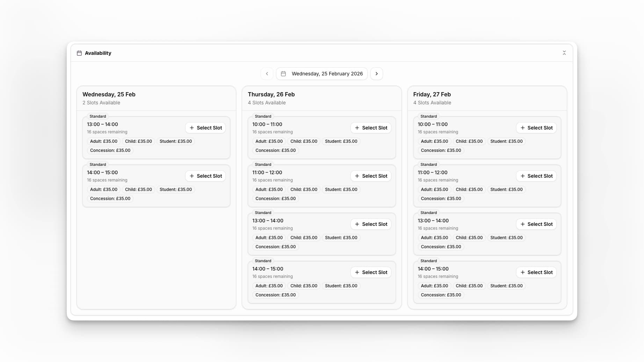This screenshot has height=362, width=644.
Task: Select Slot for Thursday 11:00 – 12:00
Action: (371, 176)
